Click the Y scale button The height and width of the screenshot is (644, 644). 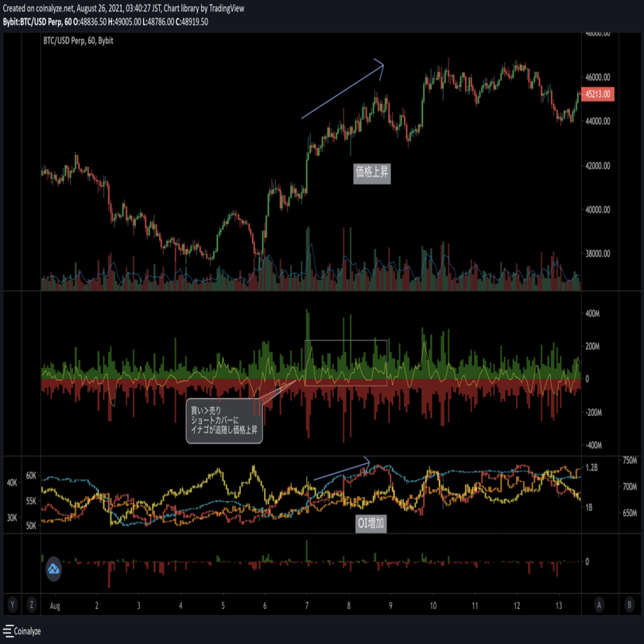(12, 604)
